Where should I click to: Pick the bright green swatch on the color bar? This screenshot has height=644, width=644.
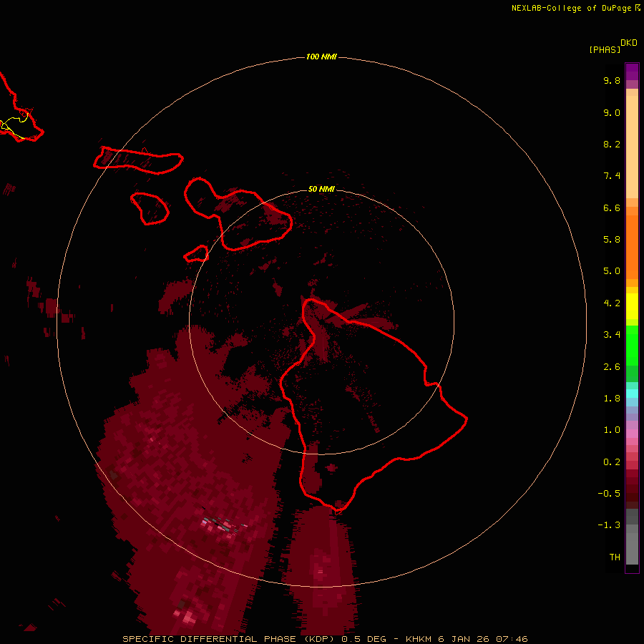click(632, 346)
